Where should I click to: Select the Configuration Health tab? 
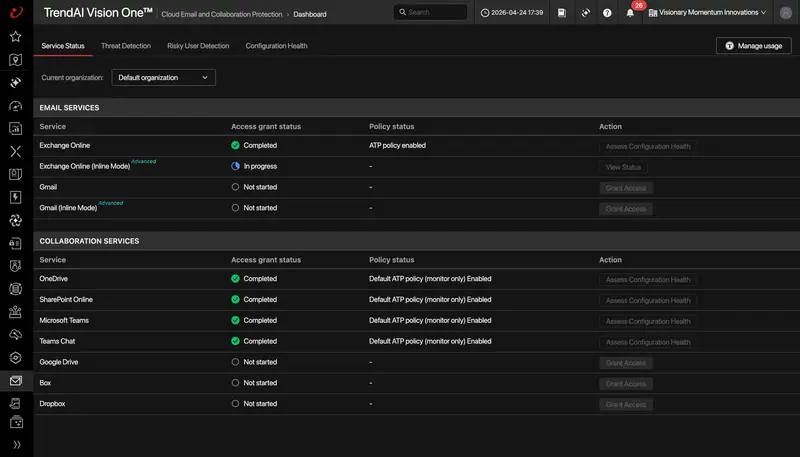[277, 46]
